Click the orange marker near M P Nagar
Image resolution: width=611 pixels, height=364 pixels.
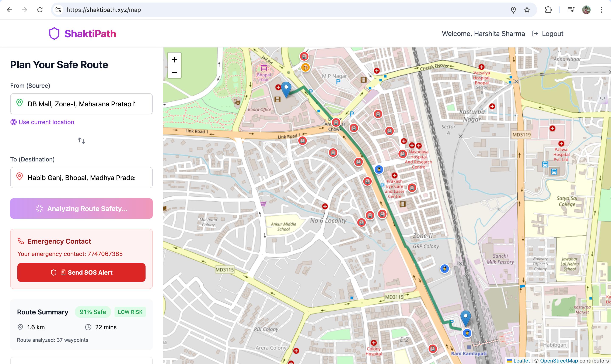coord(305,67)
